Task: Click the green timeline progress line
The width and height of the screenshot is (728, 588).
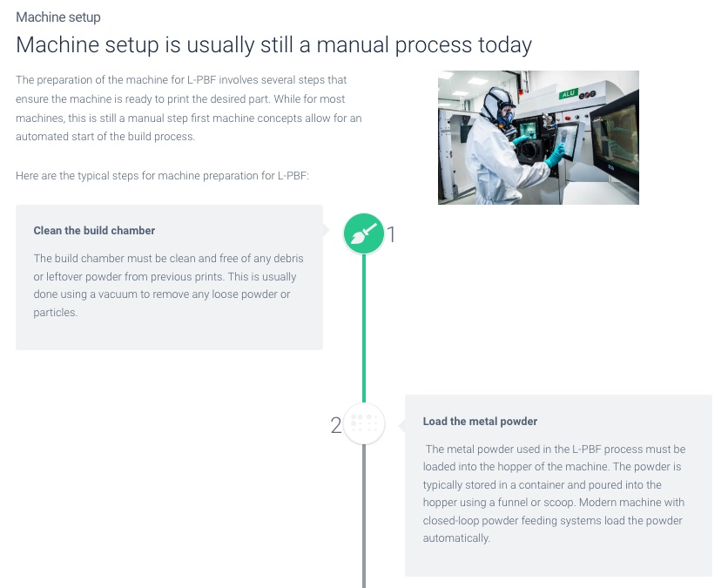Action: tap(364, 328)
